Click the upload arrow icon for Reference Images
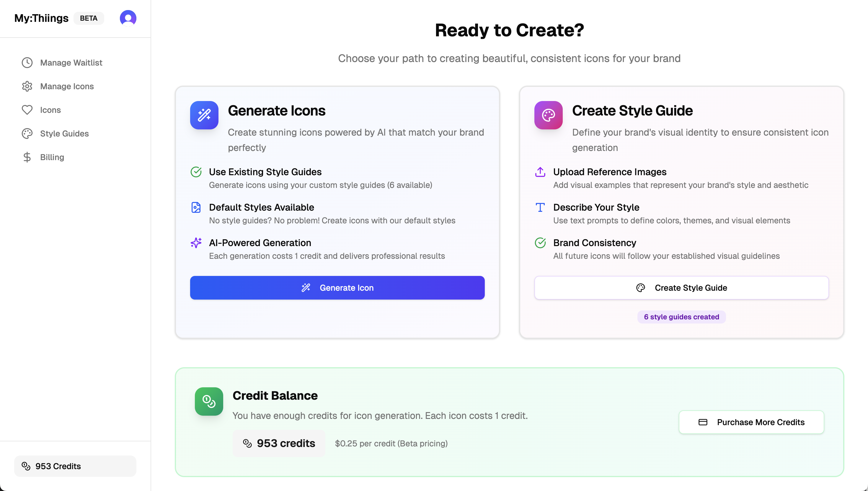This screenshot has height=491, width=868. [x=540, y=172]
